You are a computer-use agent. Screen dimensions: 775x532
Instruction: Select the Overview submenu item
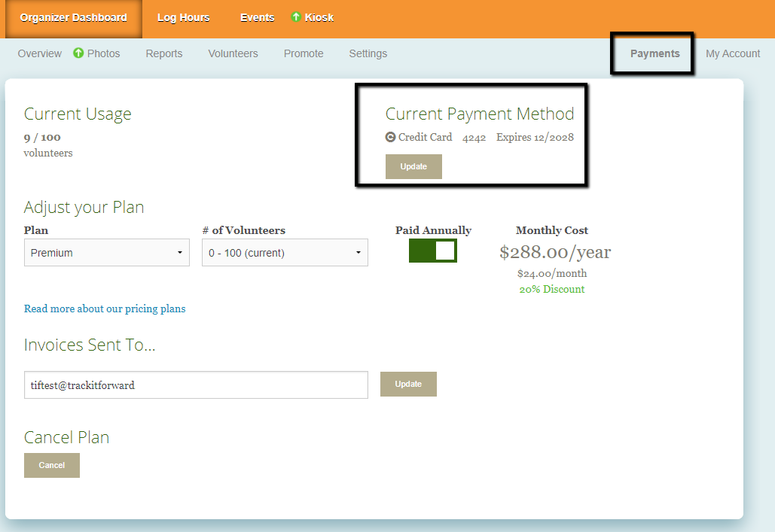39,53
